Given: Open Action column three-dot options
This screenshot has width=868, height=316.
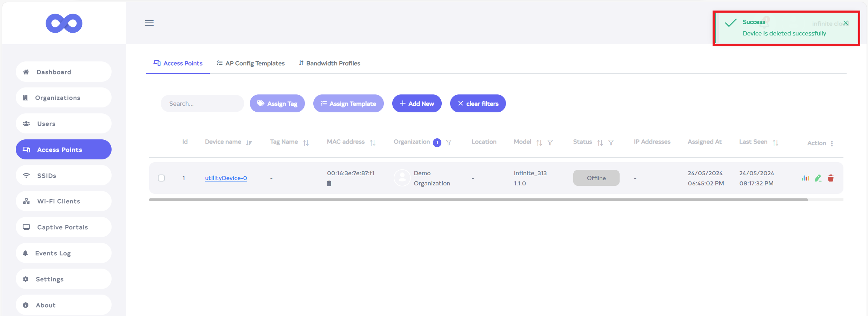Looking at the screenshot, I should point(832,143).
